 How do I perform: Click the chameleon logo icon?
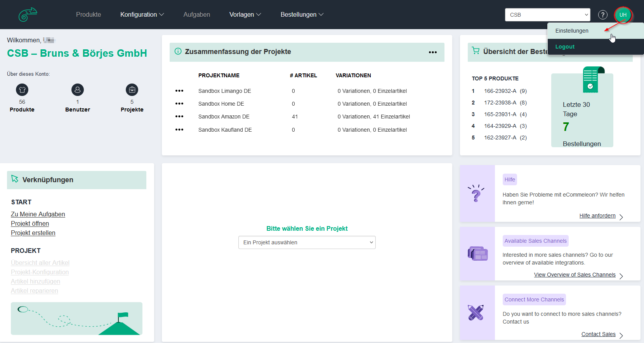coord(28,15)
